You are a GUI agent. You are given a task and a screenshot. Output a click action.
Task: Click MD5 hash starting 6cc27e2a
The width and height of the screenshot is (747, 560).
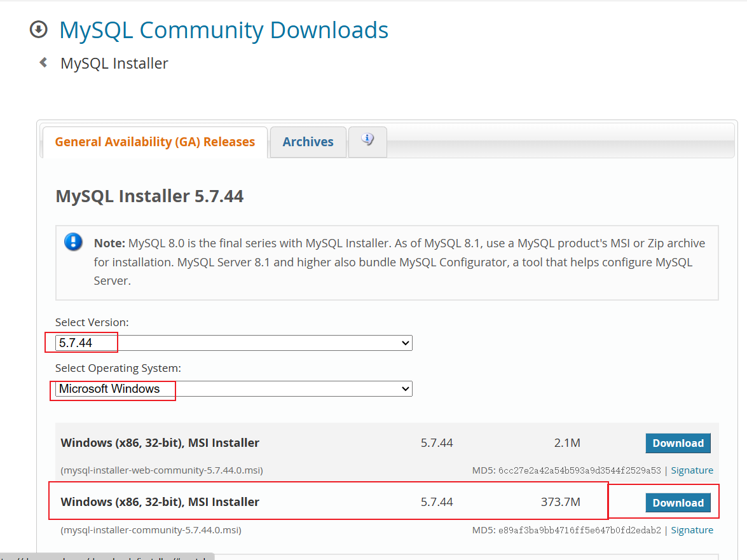[x=579, y=470]
